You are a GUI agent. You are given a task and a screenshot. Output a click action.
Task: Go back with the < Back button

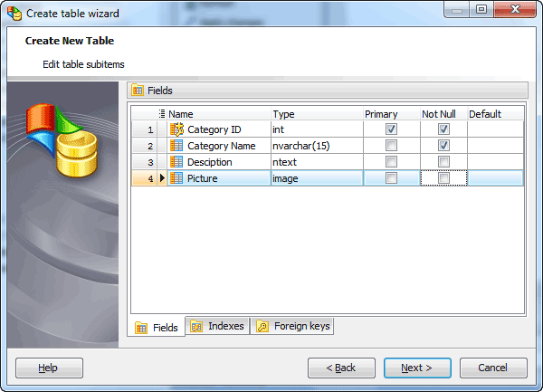pos(341,368)
